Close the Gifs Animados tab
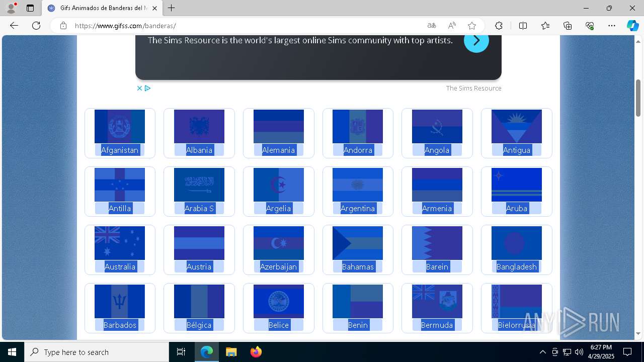Screen dimensions: 644x362 point(155,8)
